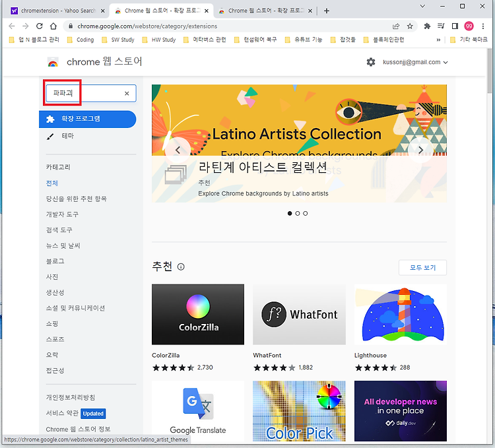This screenshot has width=495, height=448.
Task: Open the Coding bookmark folder
Action: 81,40
